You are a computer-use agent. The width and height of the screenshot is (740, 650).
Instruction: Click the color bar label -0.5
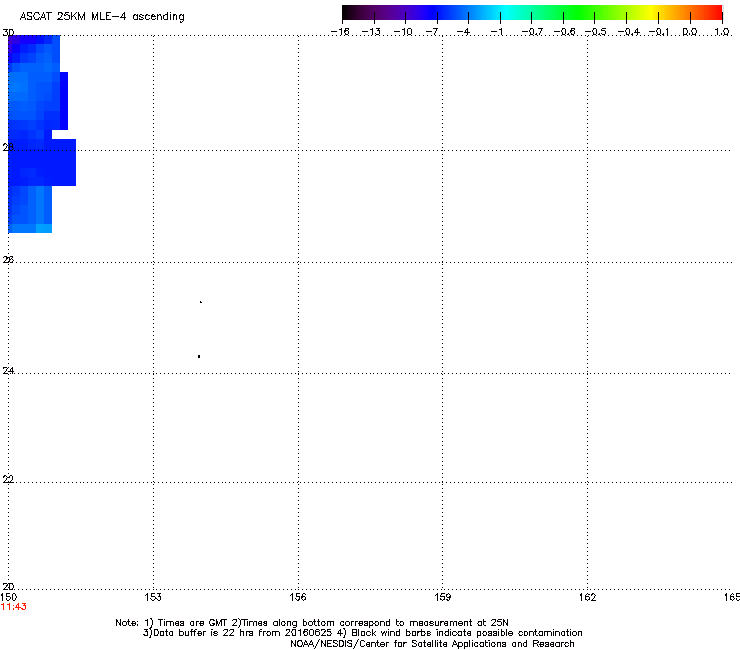595,32
